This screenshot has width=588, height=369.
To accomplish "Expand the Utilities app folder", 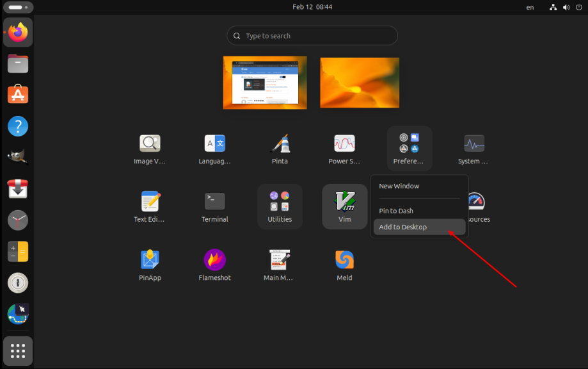I will coord(280,206).
